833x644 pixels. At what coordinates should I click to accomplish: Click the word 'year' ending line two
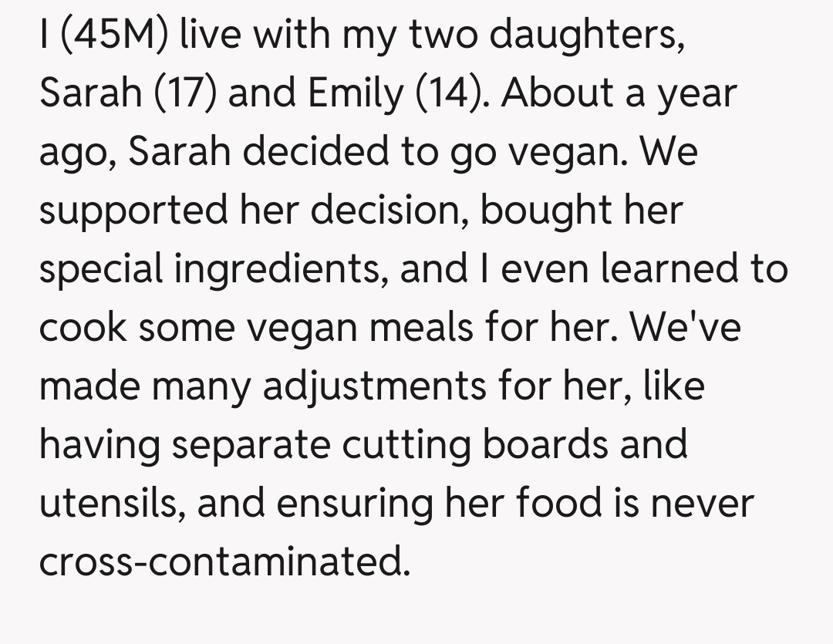[x=698, y=94]
